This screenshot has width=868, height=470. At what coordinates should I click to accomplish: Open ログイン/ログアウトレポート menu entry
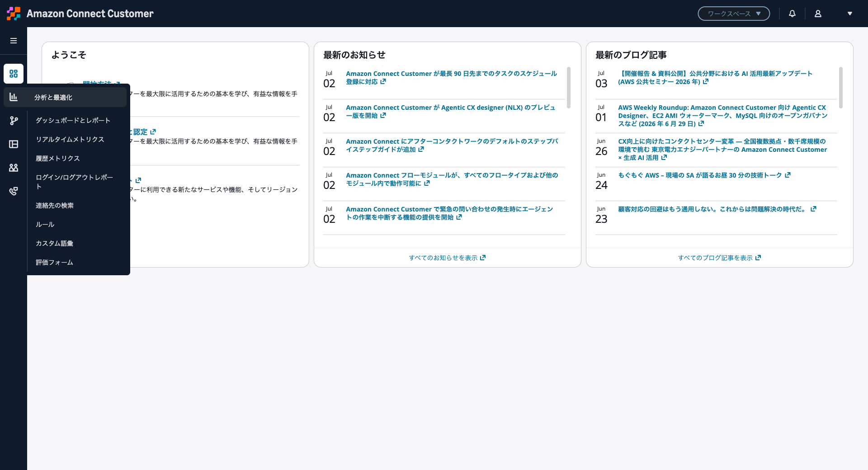point(75,182)
